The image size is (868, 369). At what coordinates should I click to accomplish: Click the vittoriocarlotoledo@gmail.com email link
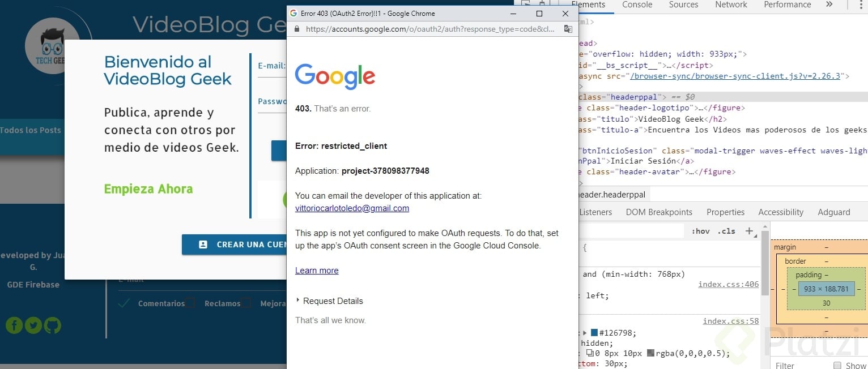352,208
